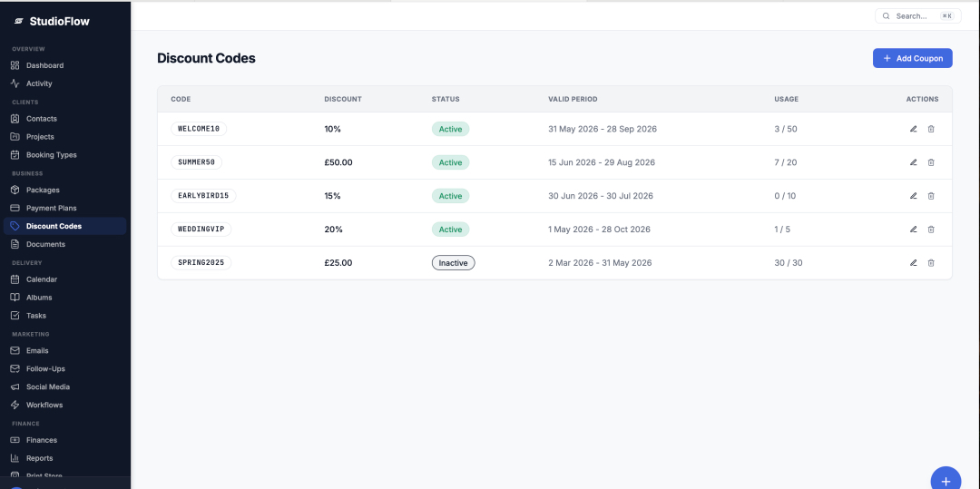
Task: Click the blue floating plus button
Action: 946,481
